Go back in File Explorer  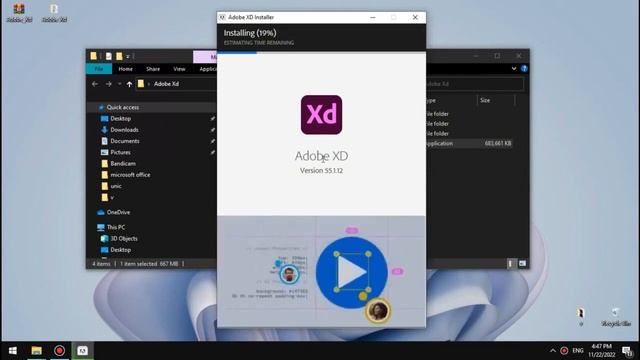[95, 84]
